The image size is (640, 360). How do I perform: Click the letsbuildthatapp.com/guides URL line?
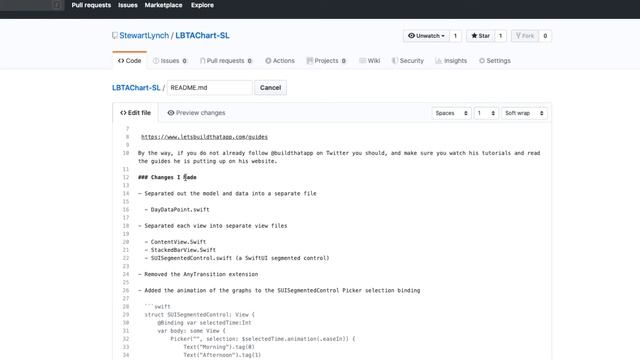point(204,137)
